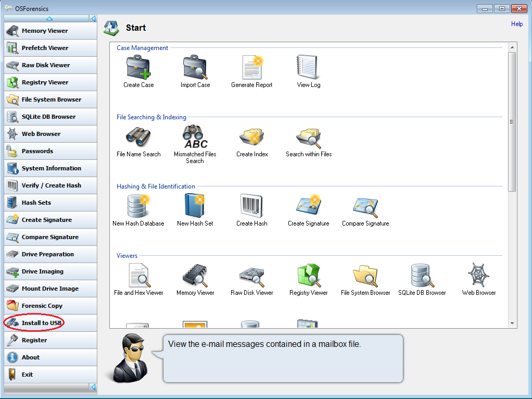
Task: Click the Create Hash barcode icon
Action: point(252,206)
